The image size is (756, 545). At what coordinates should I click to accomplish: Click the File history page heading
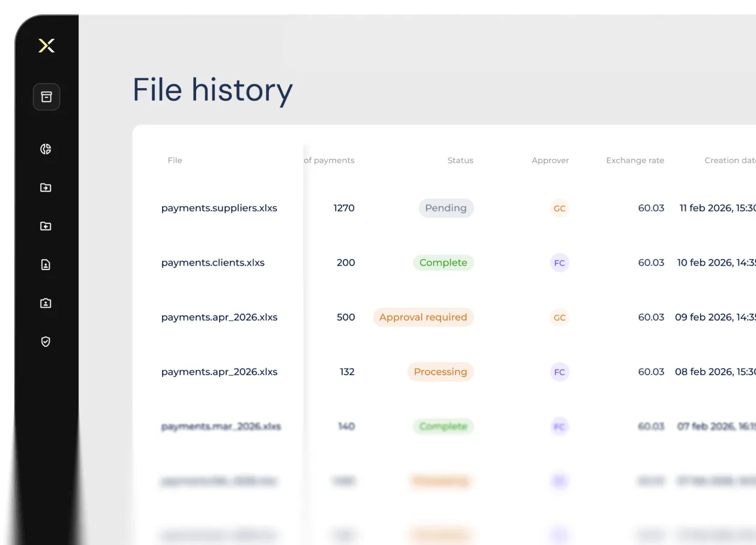click(x=212, y=91)
